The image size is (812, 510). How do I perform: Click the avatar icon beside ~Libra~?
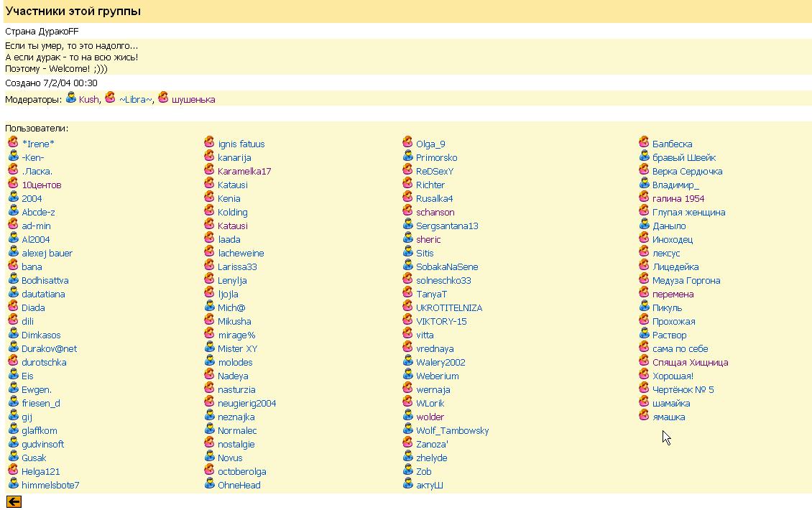110,98
